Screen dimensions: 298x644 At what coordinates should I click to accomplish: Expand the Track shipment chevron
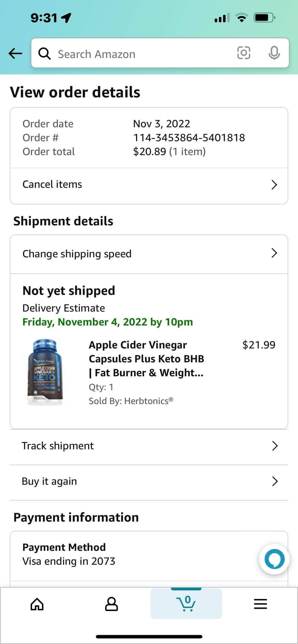[275, 446]
